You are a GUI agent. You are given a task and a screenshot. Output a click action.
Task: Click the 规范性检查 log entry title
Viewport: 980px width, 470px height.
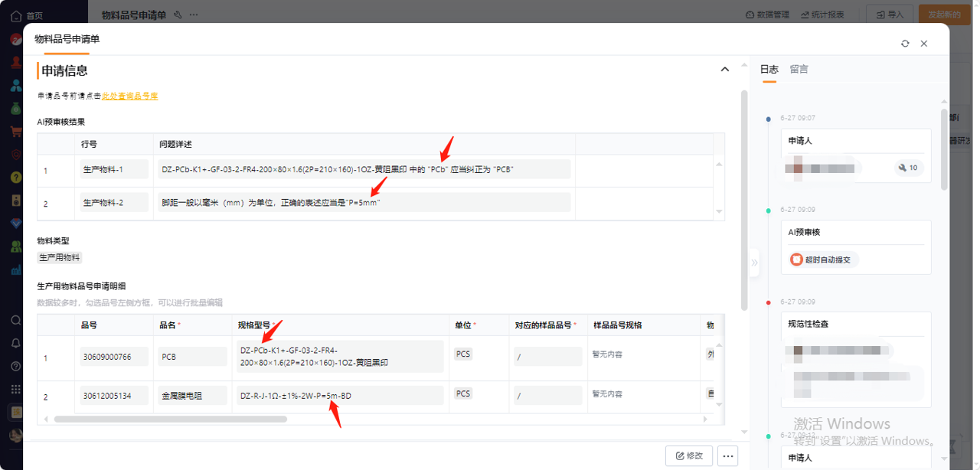tap(808, 324)
